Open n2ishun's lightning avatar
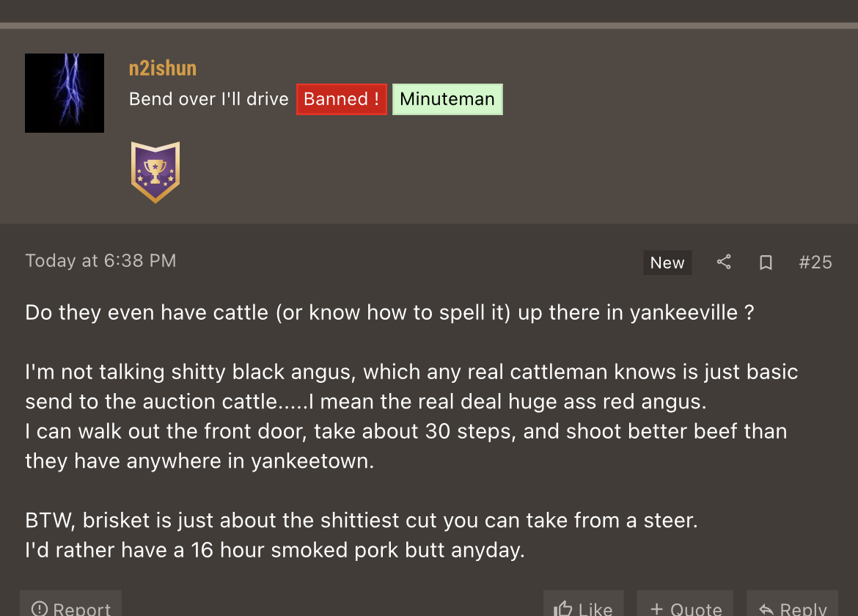The height and width of the screenshot is (616, 858). pyautogui.click(x=65, y=93)
